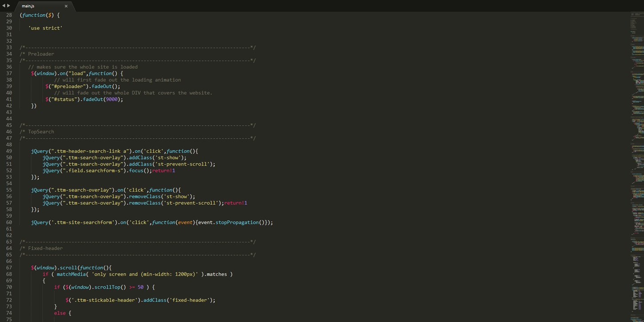
Task: Click comment "makes sure the whole site is loaded"
Action: pyautogui.click(x=87, y=67)
